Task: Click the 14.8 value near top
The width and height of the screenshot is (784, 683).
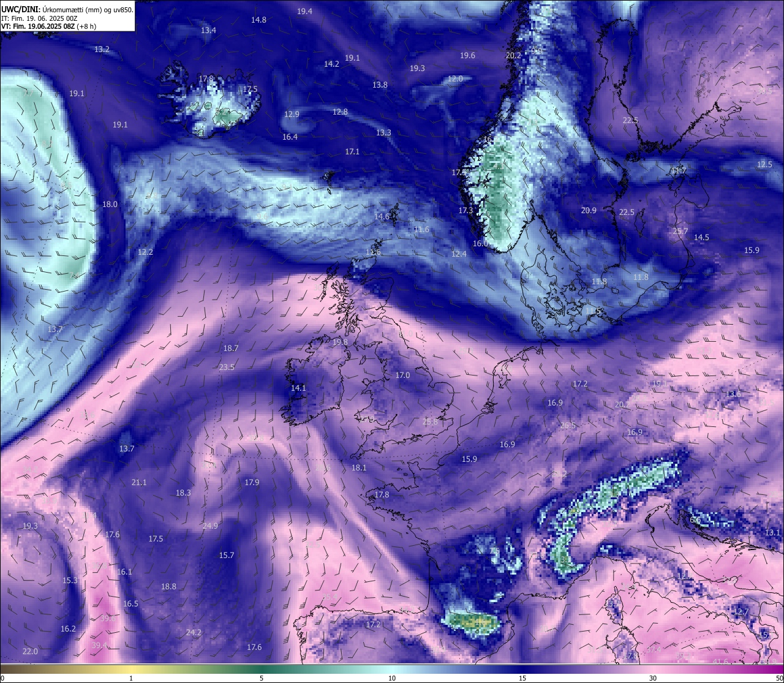Action: [x=258, y=20]
